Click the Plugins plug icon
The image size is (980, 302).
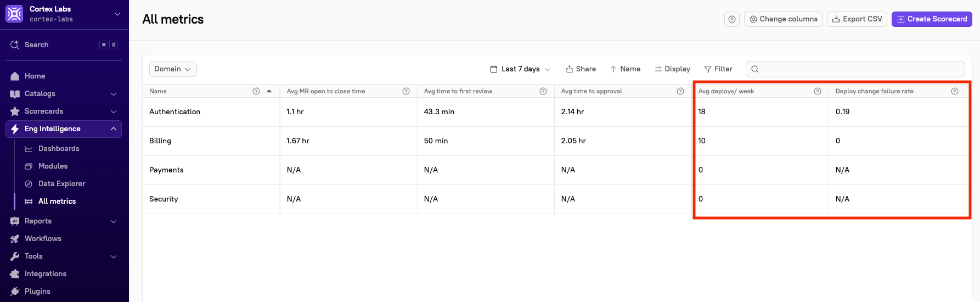coord(15,292)
